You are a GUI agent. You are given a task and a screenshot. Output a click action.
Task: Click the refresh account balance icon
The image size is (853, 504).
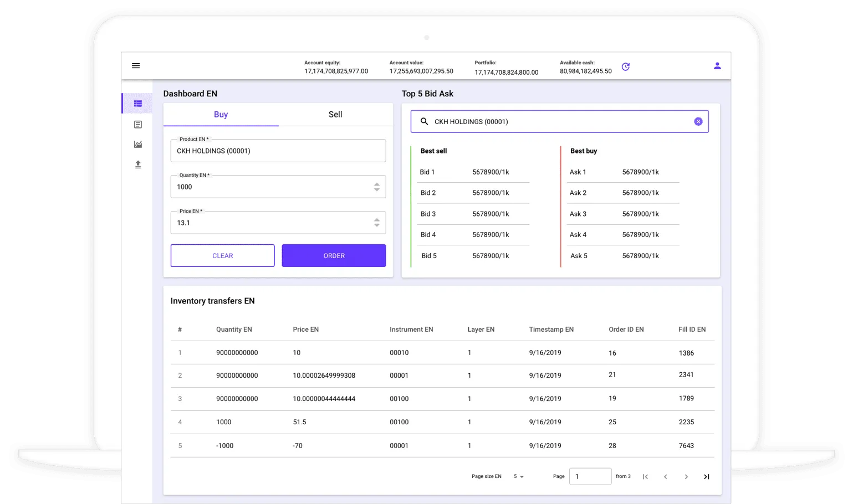(626, 67)
